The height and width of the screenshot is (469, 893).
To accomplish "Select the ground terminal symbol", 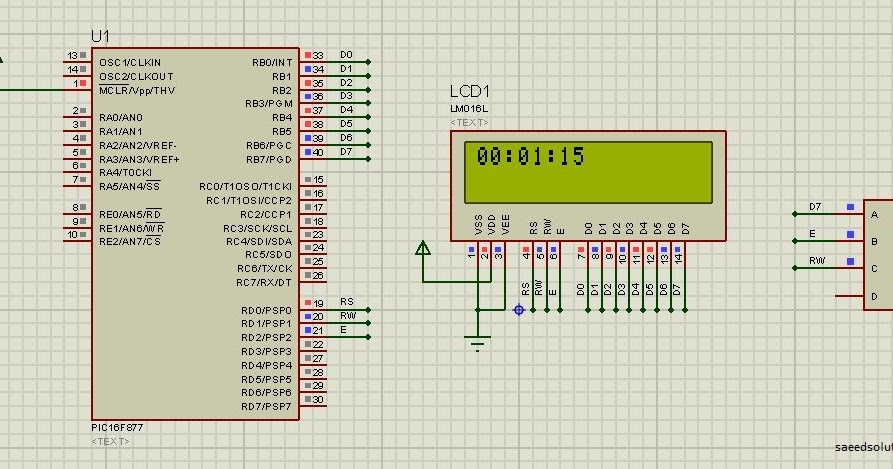I will 477,343.
